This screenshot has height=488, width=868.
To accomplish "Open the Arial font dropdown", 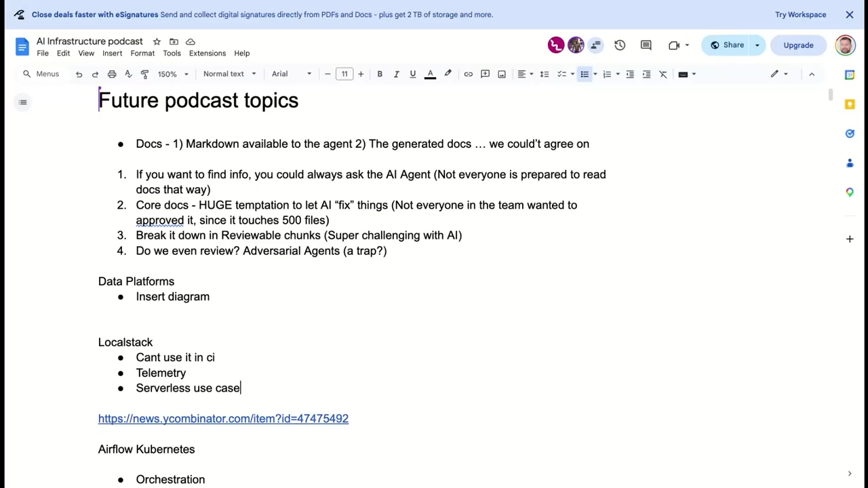I will point(291,74).
